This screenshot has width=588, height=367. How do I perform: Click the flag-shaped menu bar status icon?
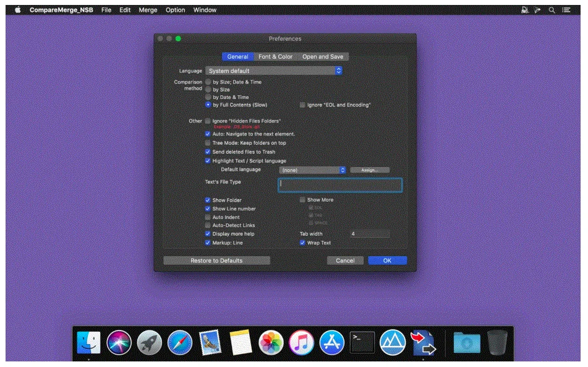click(x=537, y=10)
